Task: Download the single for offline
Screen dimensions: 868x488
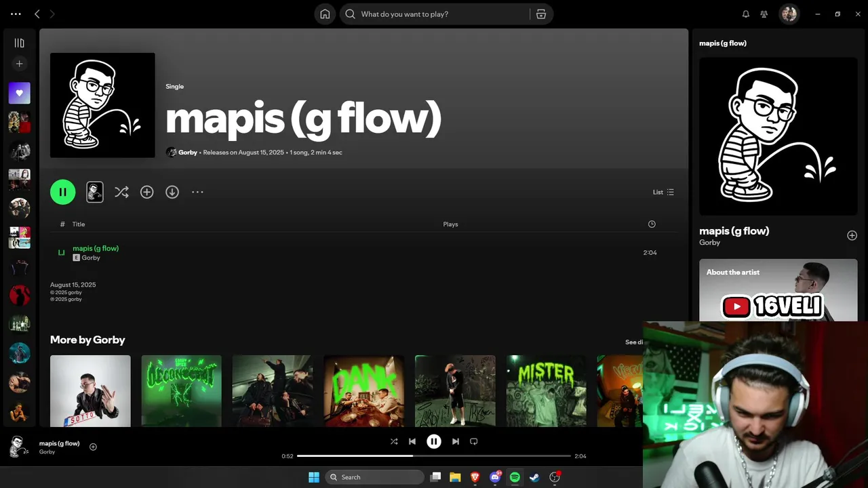Action: pos(172,192)
